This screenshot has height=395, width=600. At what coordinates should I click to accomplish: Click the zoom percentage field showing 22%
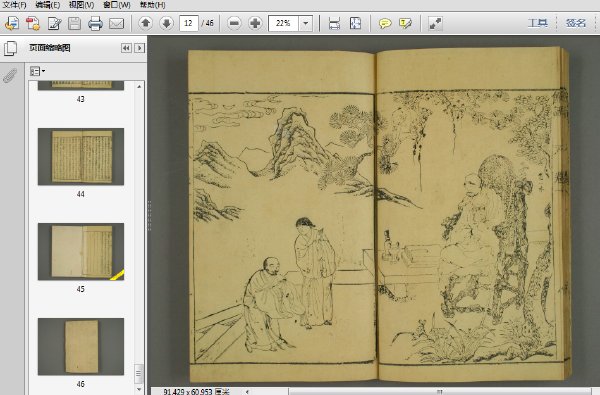pyautogui.click(x=284, y=23)
